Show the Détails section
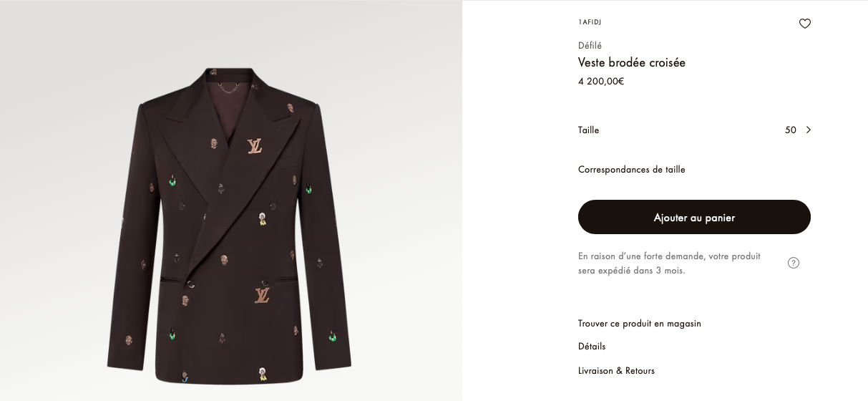The image size is (868, 401). click(592, 347)
